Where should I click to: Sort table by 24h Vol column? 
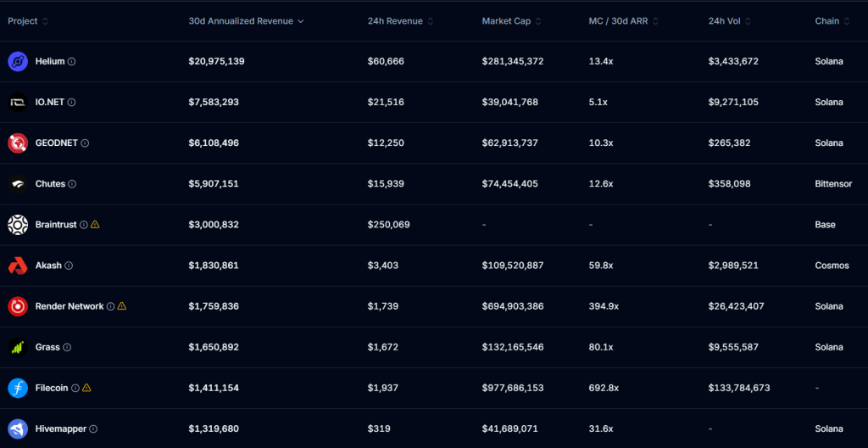(x=730, y=21)
